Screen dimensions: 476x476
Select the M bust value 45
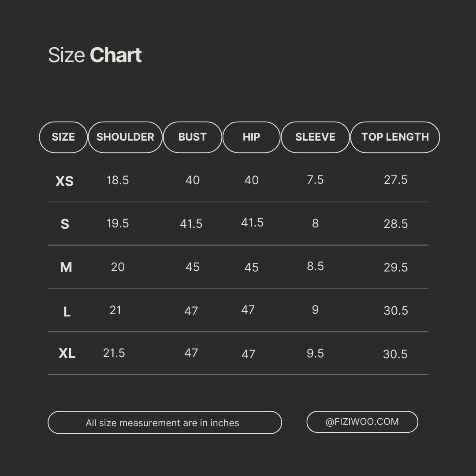point(193,267)
